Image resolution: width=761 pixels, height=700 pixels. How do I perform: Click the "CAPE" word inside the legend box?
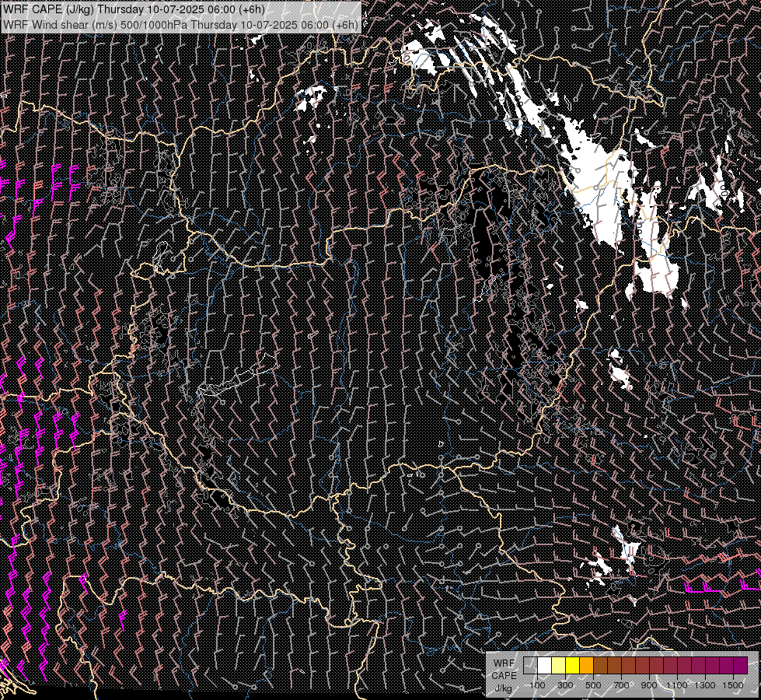tap(504, 675)
